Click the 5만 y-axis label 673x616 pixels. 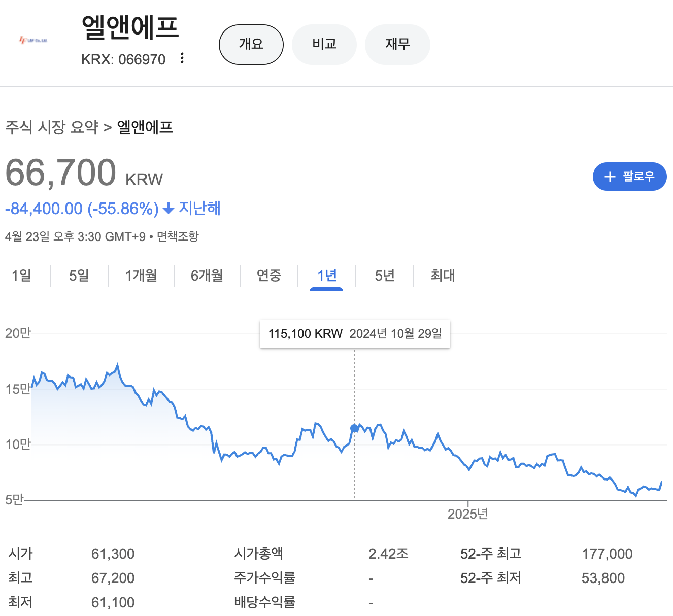15,500
